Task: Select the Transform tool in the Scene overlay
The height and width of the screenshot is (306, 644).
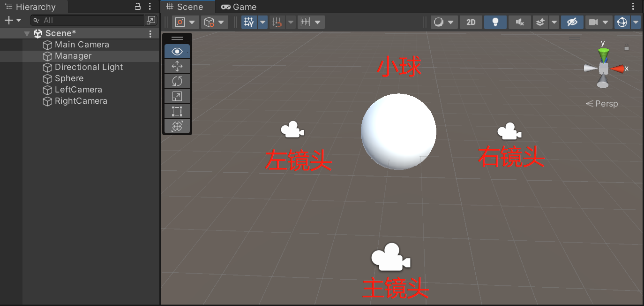Action: (x=177, y=126)
